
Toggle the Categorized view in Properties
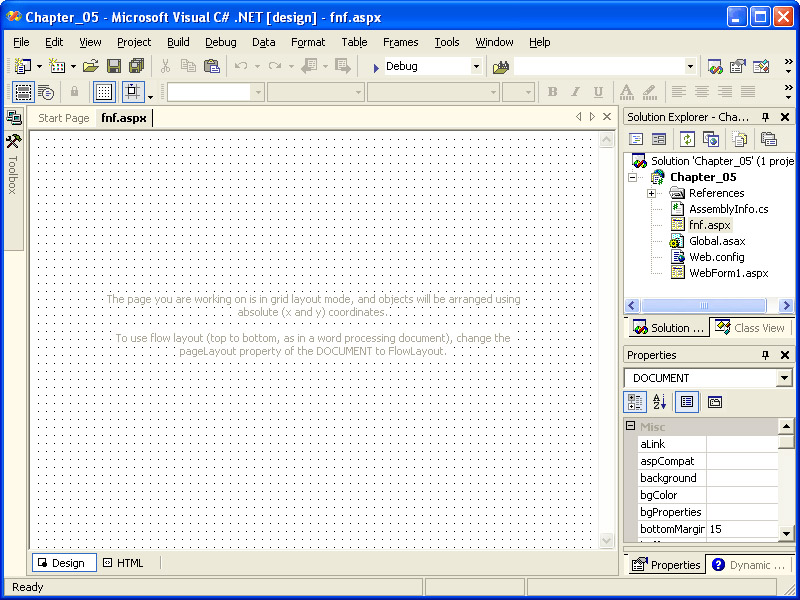pyautogui.click(x=635, y=402)
